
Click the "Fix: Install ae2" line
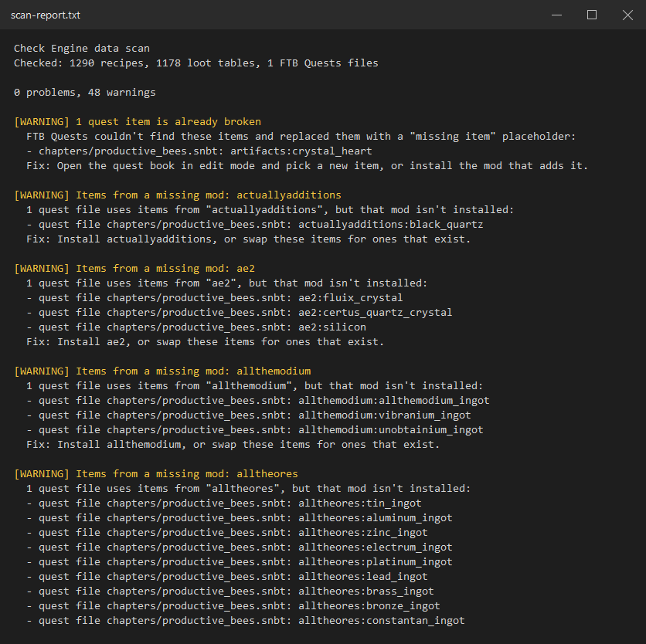tap(205, 342)
